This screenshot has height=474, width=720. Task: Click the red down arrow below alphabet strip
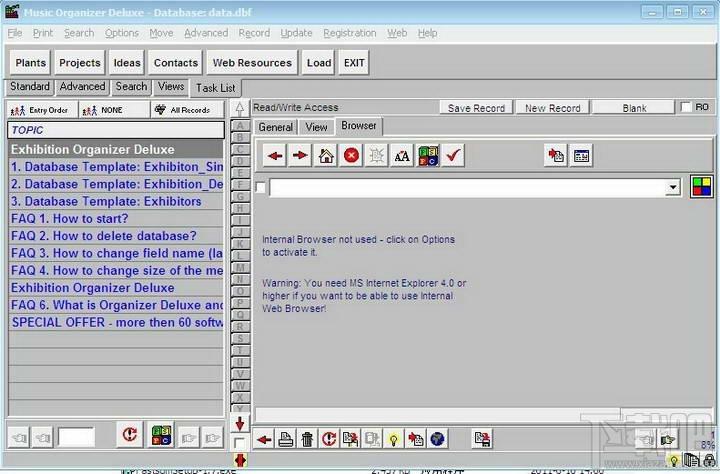point(240,423)
